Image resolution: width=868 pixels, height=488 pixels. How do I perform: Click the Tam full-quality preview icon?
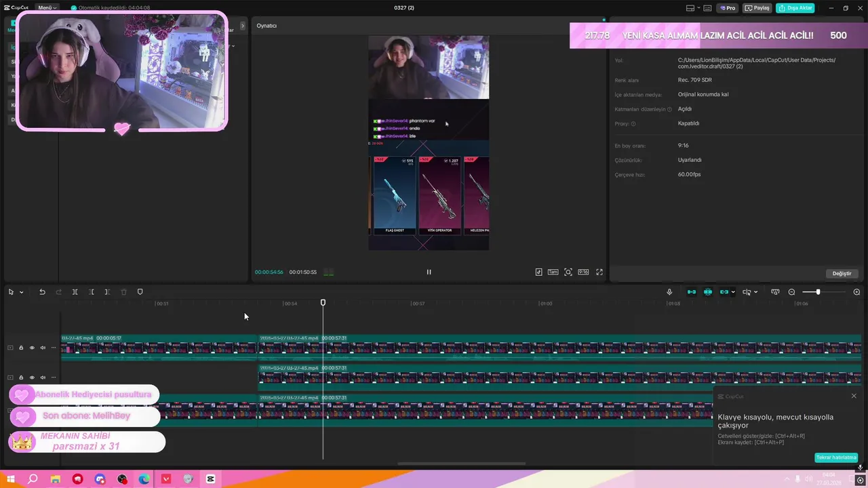tap(553, 272)
